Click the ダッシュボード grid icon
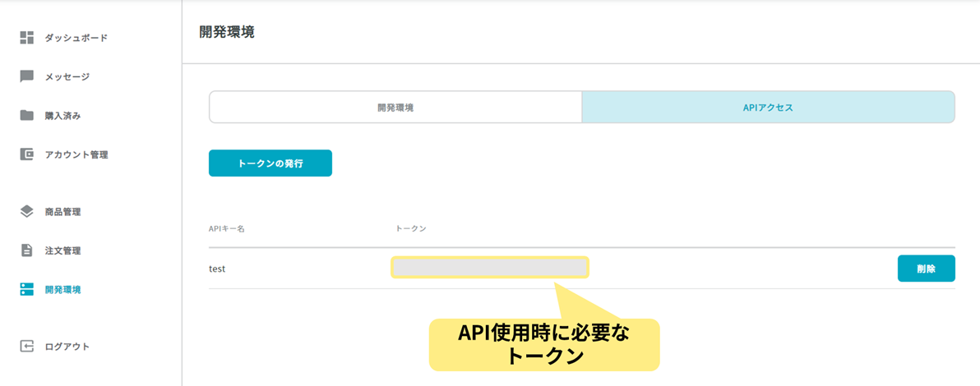 [x=26, y=38]
